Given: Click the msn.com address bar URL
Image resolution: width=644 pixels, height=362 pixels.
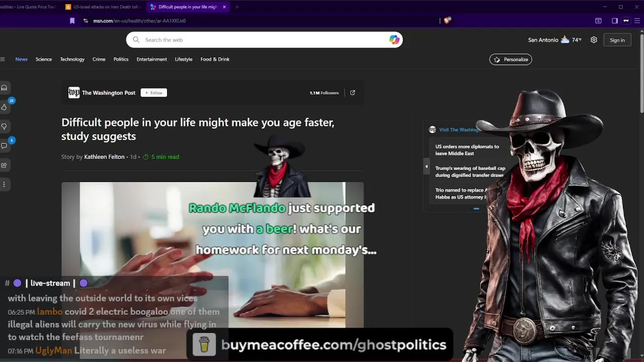Looking at the screenshot, I should (x=139, y=21).
